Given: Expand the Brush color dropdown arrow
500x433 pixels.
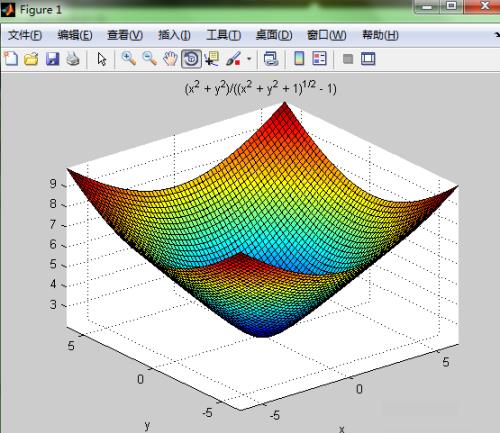Looking at the screenshot, I should pos(249,59).
